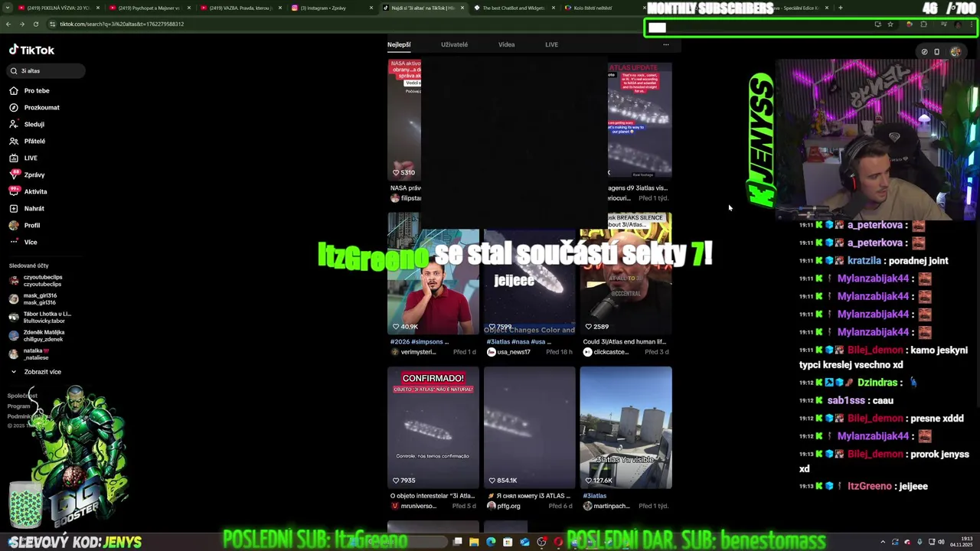Switch to Videa tab

(507, 44)
